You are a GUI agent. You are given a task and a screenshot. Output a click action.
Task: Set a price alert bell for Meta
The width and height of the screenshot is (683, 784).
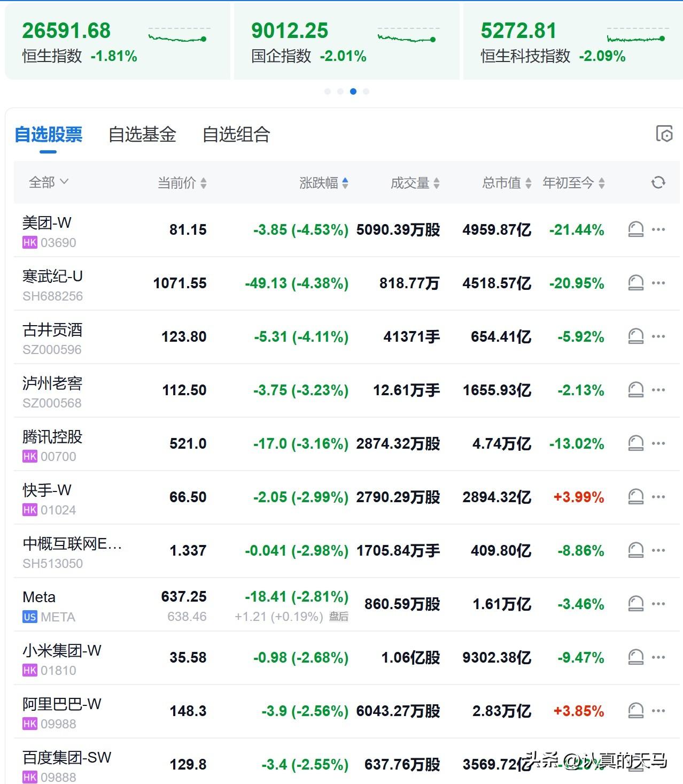635,604
